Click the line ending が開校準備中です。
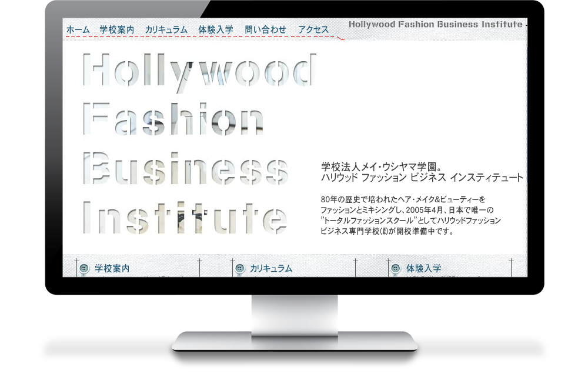588x377 pixels. click(x=387, y=231)
